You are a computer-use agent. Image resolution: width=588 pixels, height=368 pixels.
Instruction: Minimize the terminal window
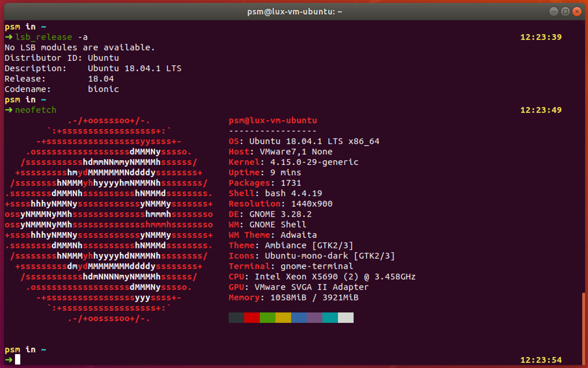click(554, 12)
